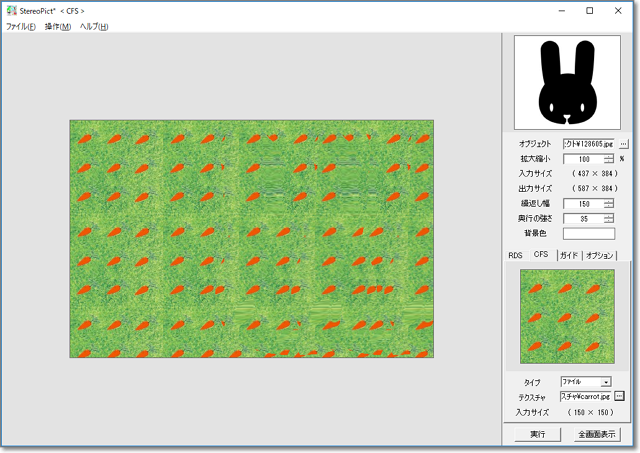Switch to the RDS tab
The image size is (640, 453).
pyautogui.click(x=516, y=255)
